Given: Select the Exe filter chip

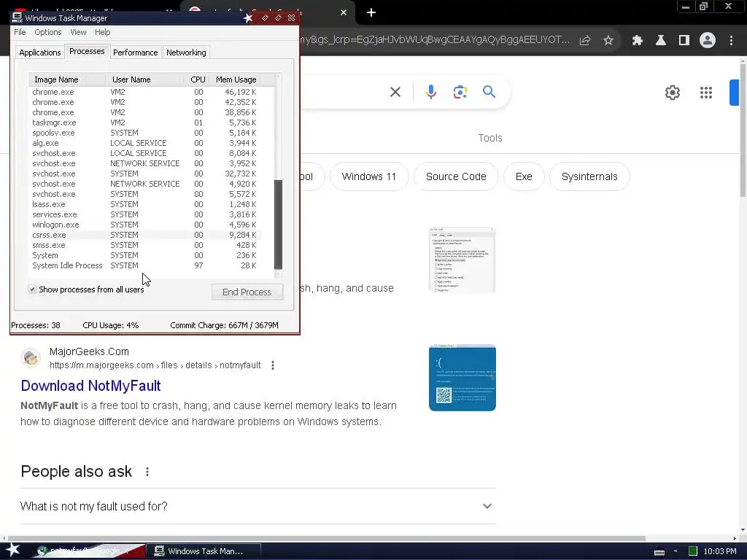Looking at the screenshot, I should [x=524, y=176].
